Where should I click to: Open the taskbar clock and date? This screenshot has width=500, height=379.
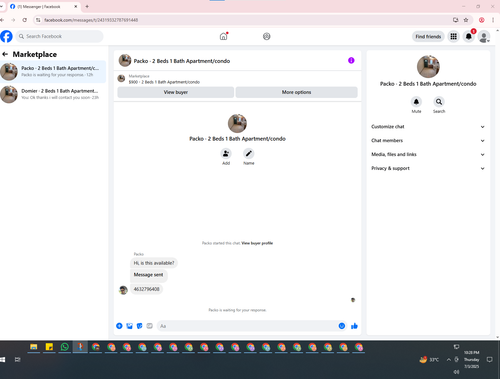coord(471,359)
